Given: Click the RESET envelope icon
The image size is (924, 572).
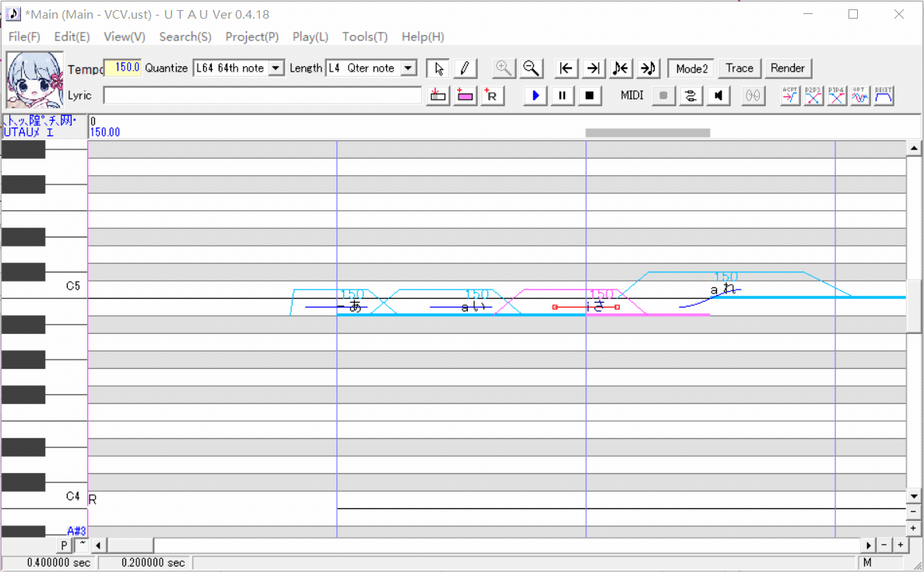Looking at the screenshot, I should [x=884, y=96].
